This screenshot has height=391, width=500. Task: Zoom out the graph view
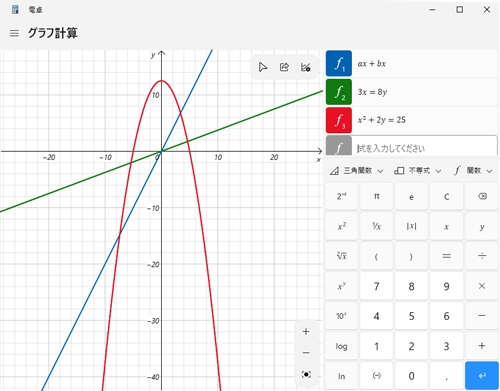pyautogui.click(x=306, y=353)
